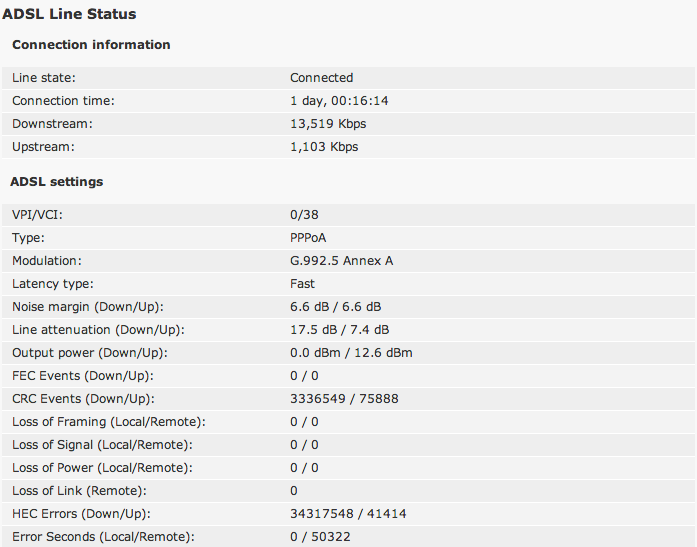Select the HEC Errors count 34317548 / 41414
697x547 pixels.
[x=348, y=514]
